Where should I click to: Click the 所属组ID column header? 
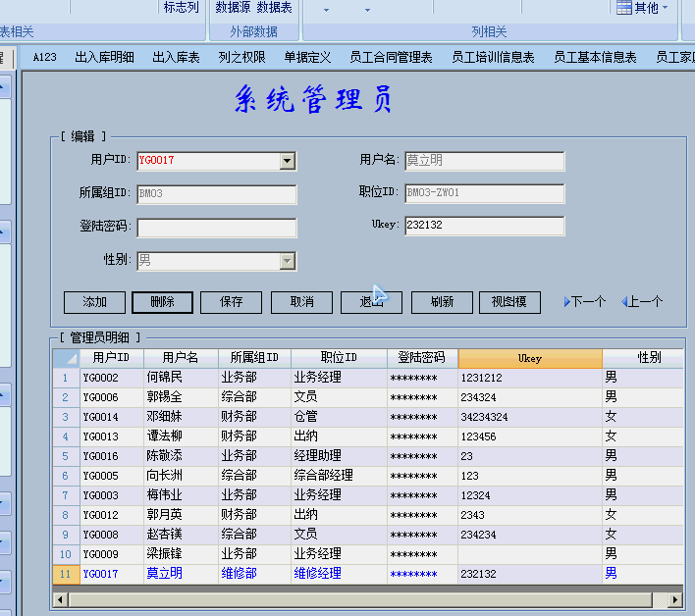254,358
